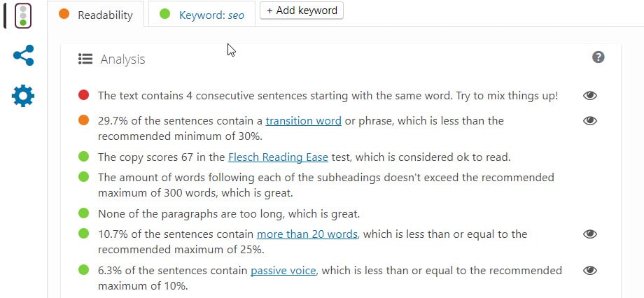Click the Analysis help question mark icon
Viewport: 644px width, 298px height.
coord(598,57)
